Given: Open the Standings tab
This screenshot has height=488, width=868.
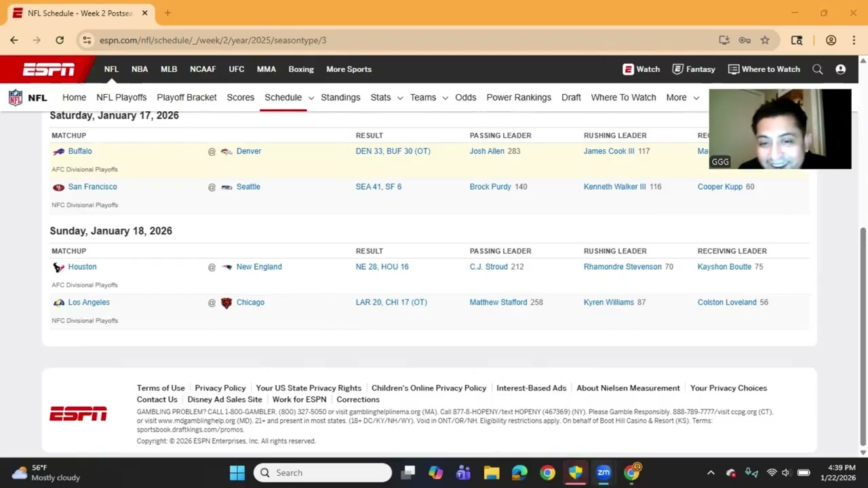Looking at the screenshot, I should pos(340,98).
